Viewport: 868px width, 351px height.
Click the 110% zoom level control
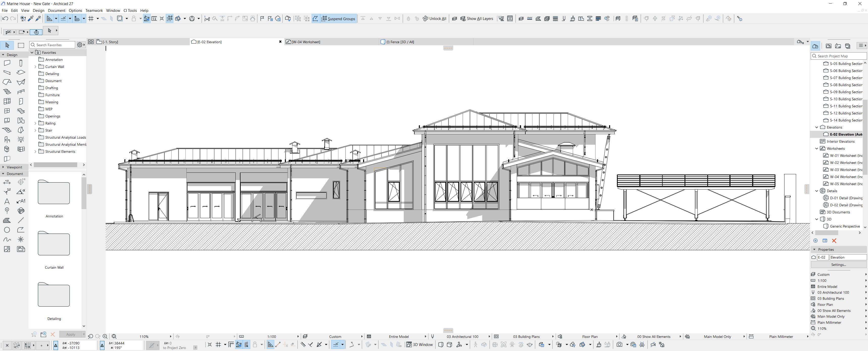(144, 336)
